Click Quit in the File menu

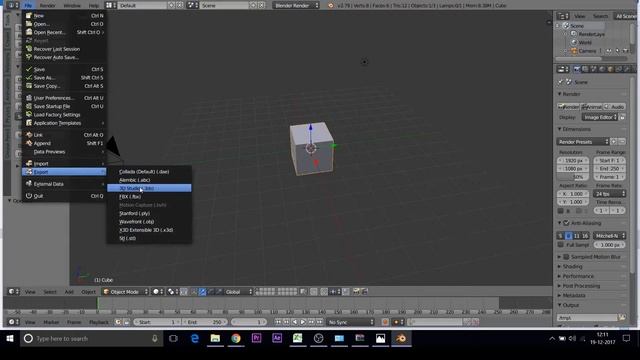coord(64,196)
